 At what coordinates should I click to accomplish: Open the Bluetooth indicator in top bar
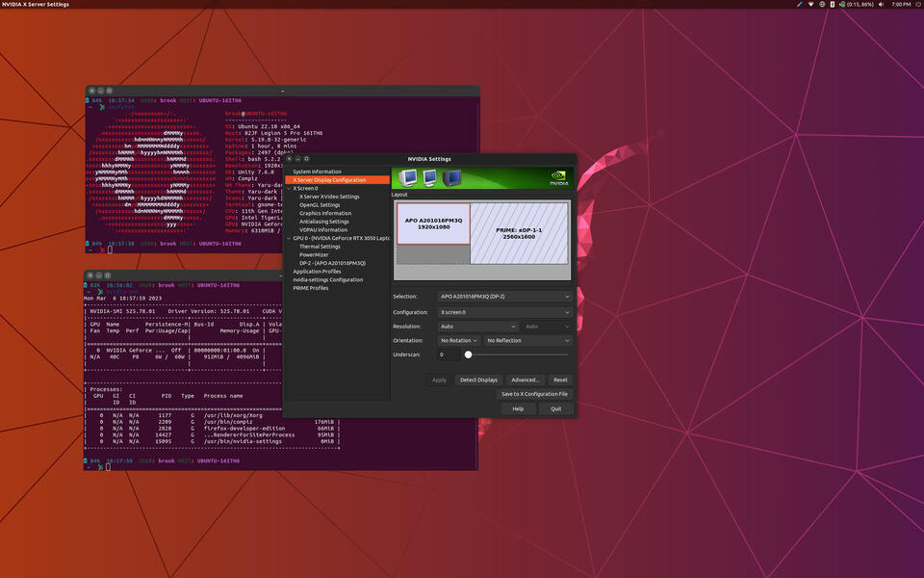[x=832, y=4]
